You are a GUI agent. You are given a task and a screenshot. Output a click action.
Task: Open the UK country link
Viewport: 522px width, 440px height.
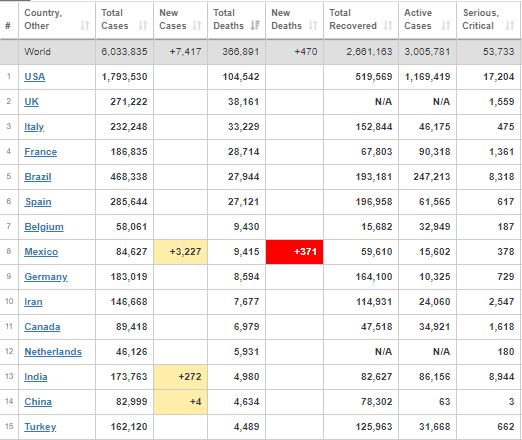click(x=31, y=102)
